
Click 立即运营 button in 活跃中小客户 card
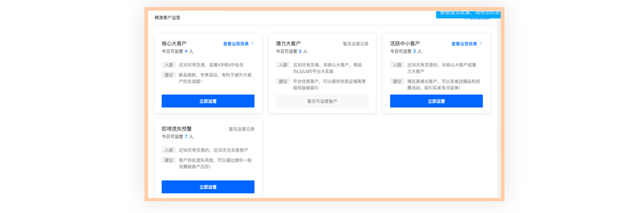coord(436,101)
